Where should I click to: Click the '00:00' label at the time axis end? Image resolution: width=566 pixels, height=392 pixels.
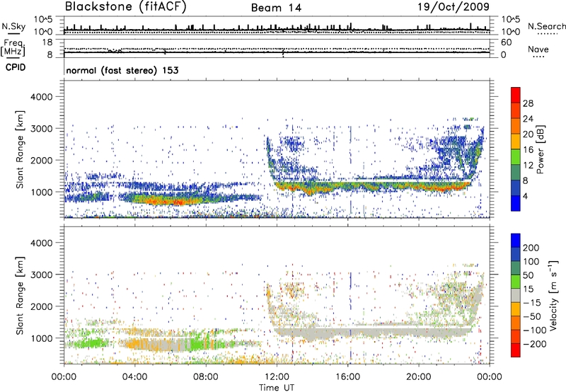click(x=490, y=377)
